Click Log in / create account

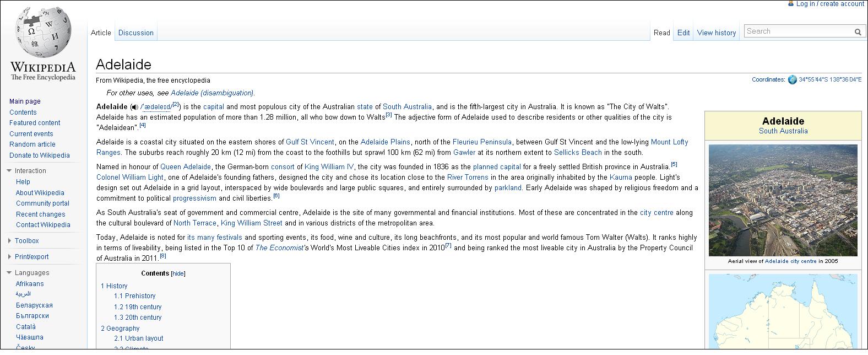(x=830, y=4)
